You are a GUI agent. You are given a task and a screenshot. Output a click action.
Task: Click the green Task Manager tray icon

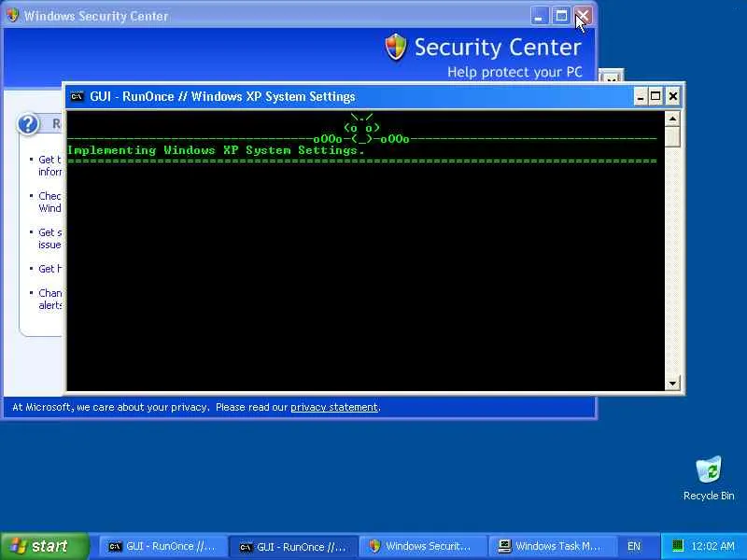point(678,546)
